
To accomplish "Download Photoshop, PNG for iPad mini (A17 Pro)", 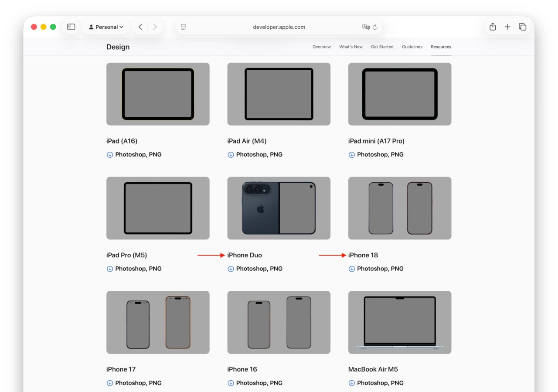I will (380, 155).
